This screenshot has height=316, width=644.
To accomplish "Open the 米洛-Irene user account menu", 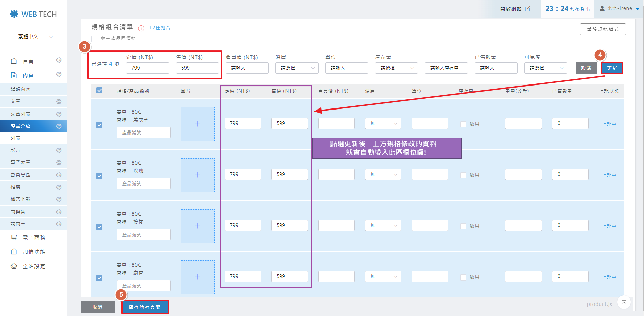I will click(x=619, y=9).
